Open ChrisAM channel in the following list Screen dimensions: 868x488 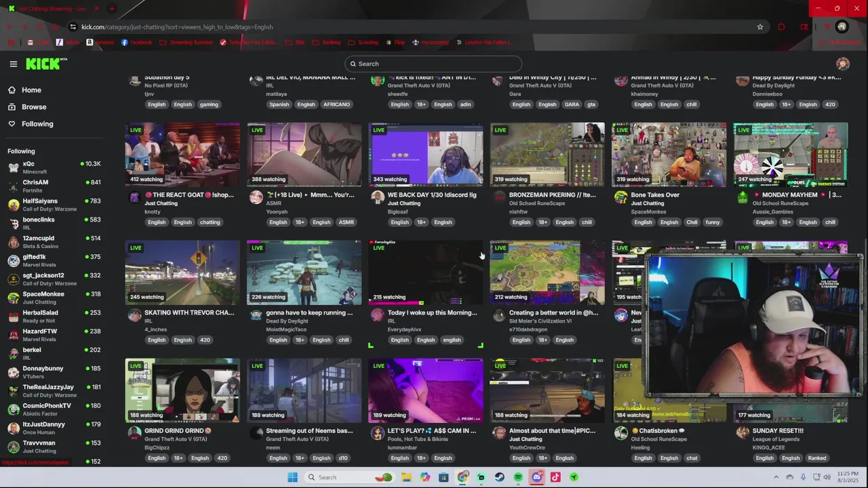click(x=54, y=186)
